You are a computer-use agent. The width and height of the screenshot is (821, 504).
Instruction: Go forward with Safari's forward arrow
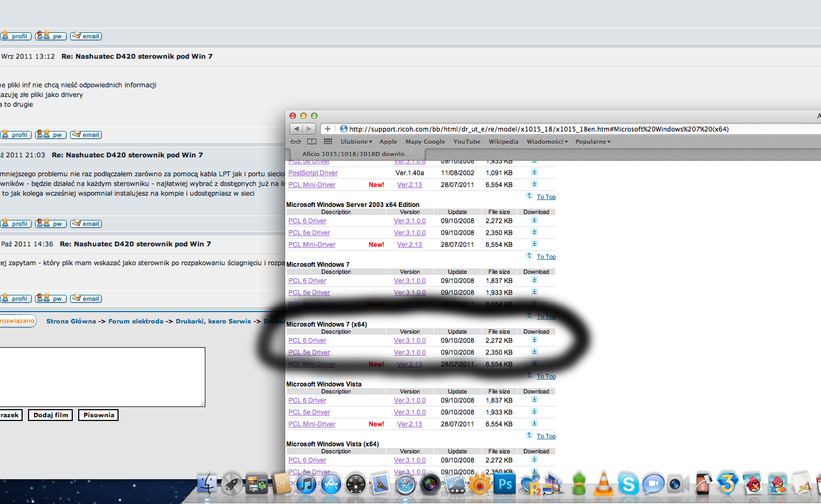[x=308, y=129]
